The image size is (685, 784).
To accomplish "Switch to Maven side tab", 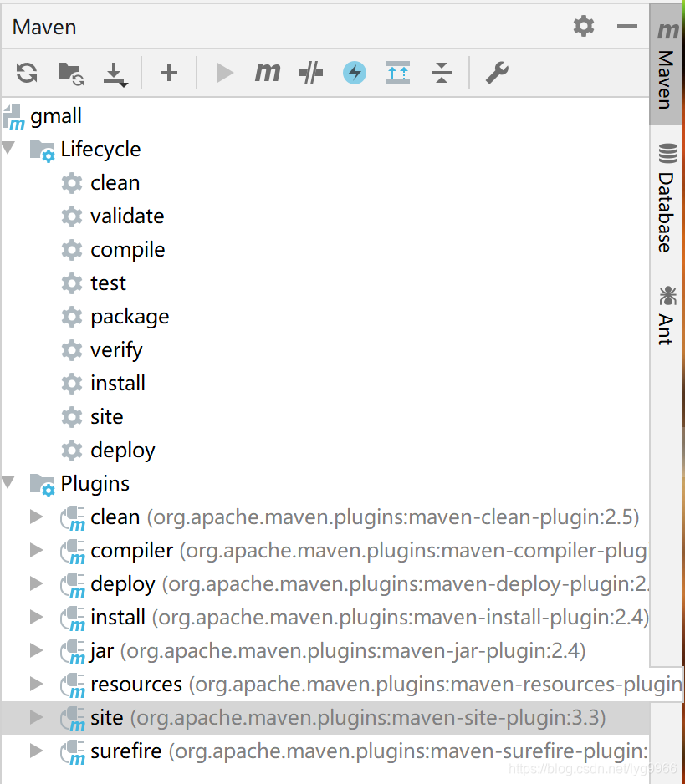I will pos(667,65).
